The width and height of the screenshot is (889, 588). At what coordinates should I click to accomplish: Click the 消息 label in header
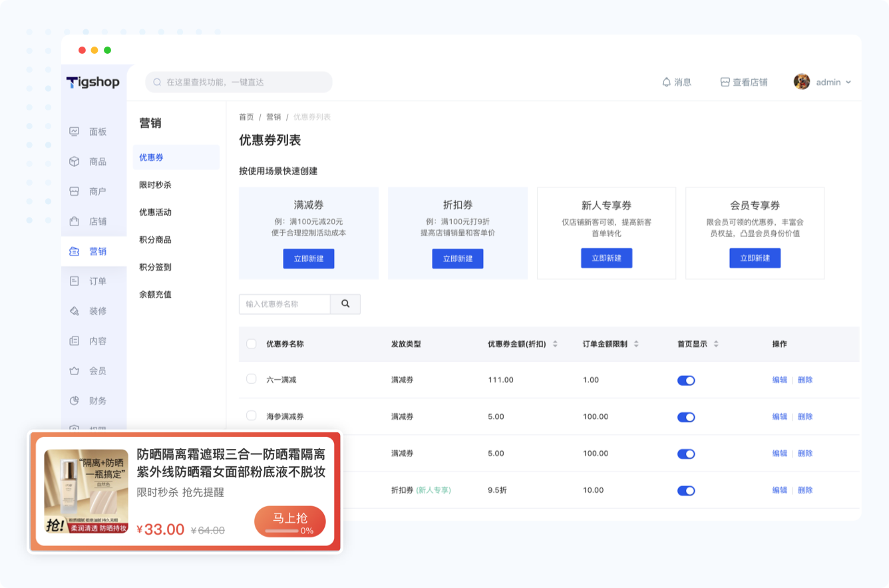(x=683, y=82)
